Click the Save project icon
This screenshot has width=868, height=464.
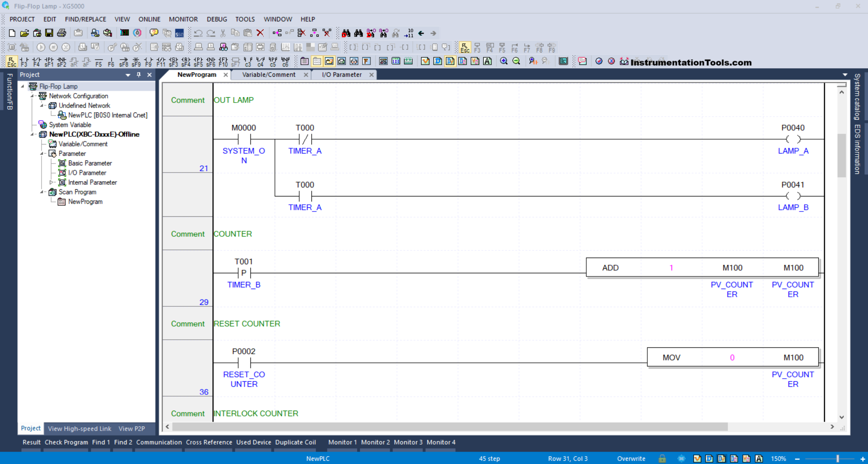[x=49, y=33]
